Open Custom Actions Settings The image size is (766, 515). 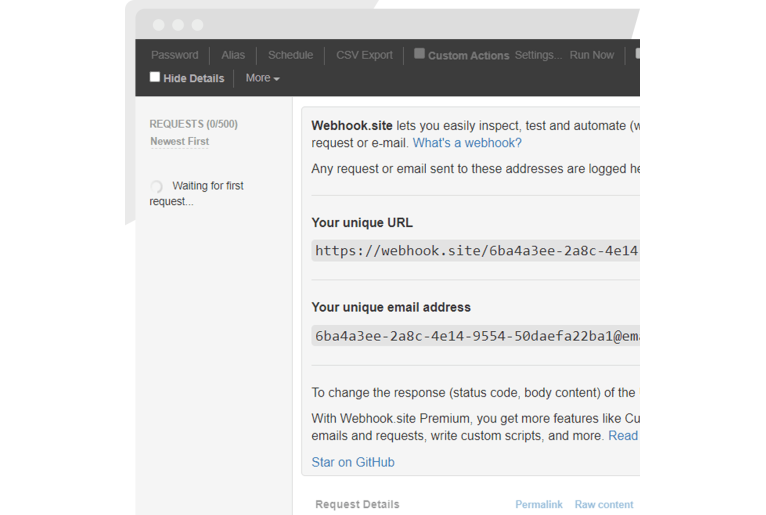(x=538, y=55)
